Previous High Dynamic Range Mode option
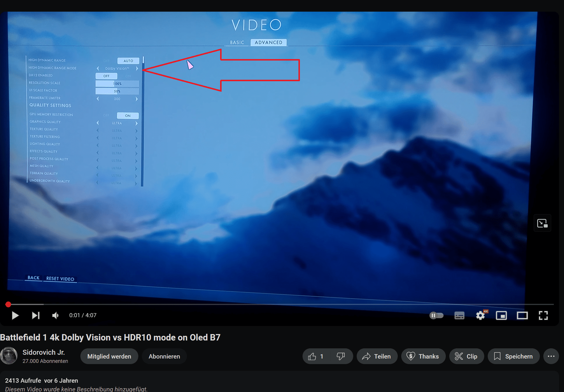 click(98, 68)
